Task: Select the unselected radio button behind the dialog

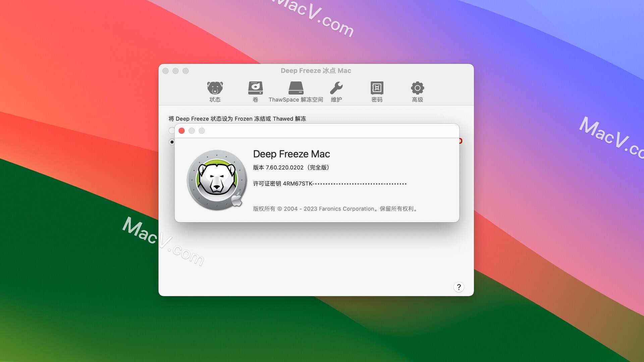Action: tap(171, 130)
